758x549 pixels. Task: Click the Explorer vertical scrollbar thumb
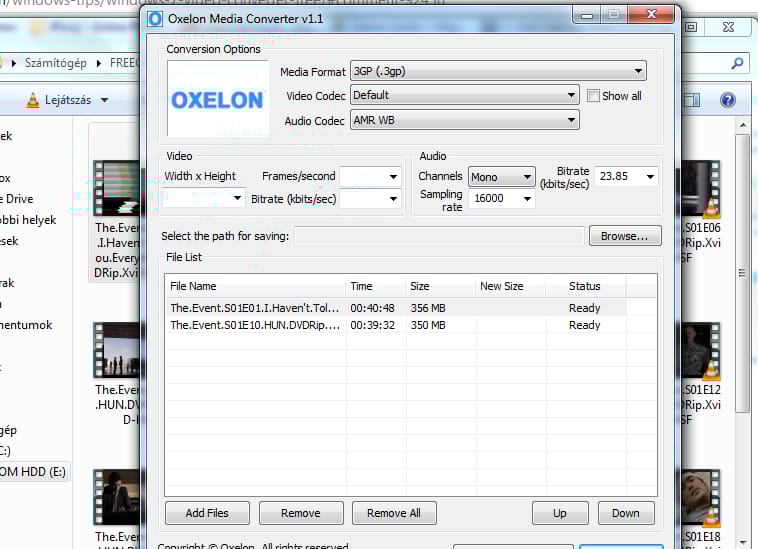(x=742, y=274)
